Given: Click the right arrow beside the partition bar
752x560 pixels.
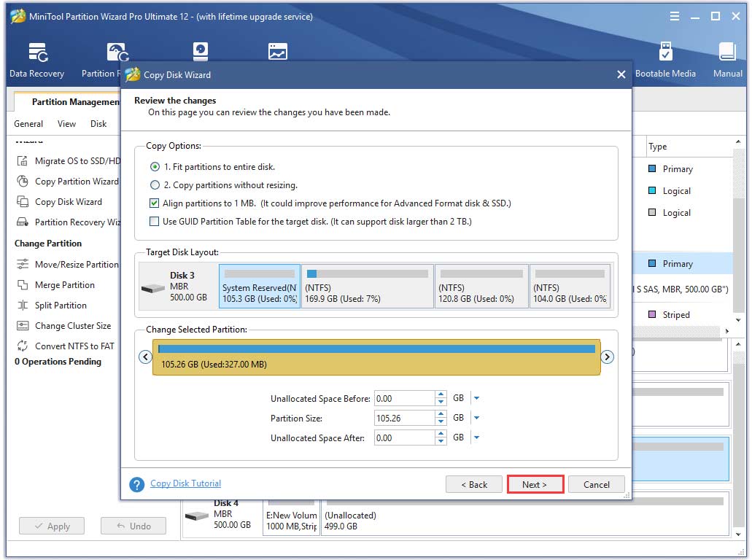Looking at the screenshot, I should 607,357.
